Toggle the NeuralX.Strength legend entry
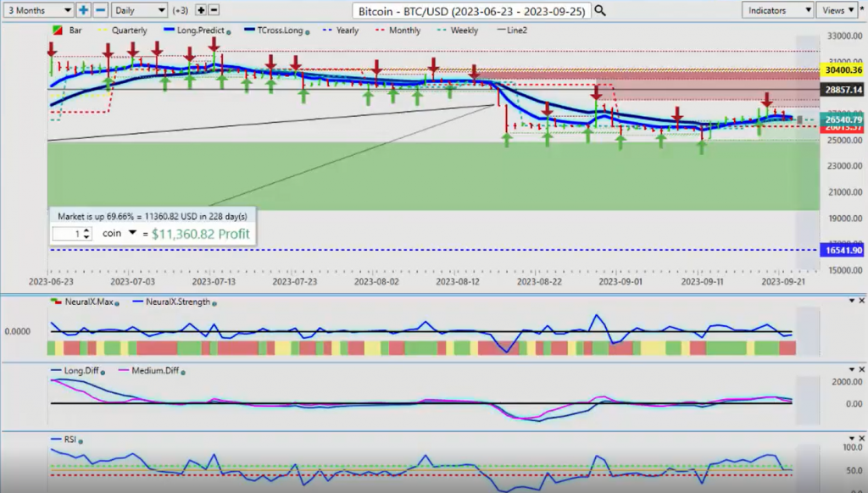The image size is (868, 493). (171, 302)
